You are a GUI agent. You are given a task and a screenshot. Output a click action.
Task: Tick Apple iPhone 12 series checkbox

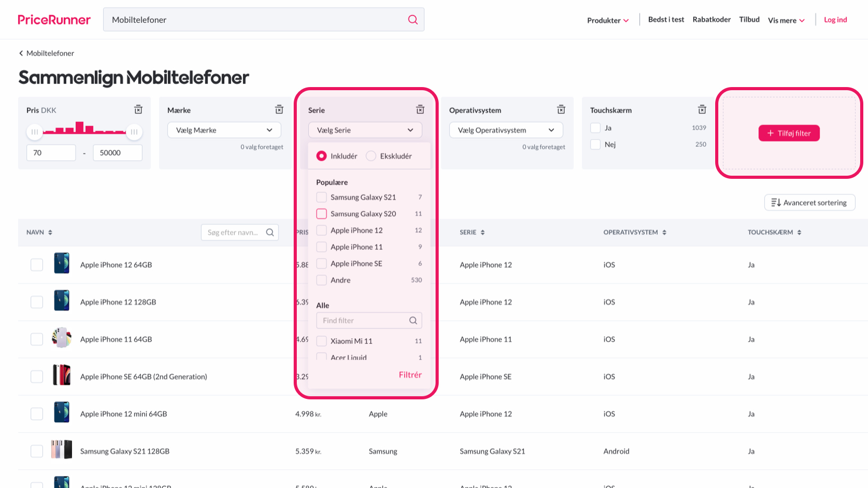[321, 230]
